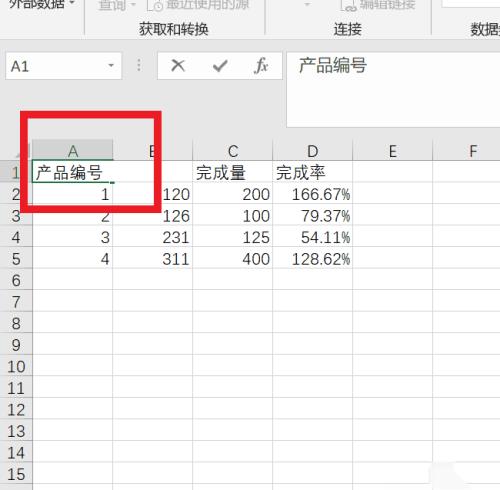Open the insert function fx dialog

[261, 66]
